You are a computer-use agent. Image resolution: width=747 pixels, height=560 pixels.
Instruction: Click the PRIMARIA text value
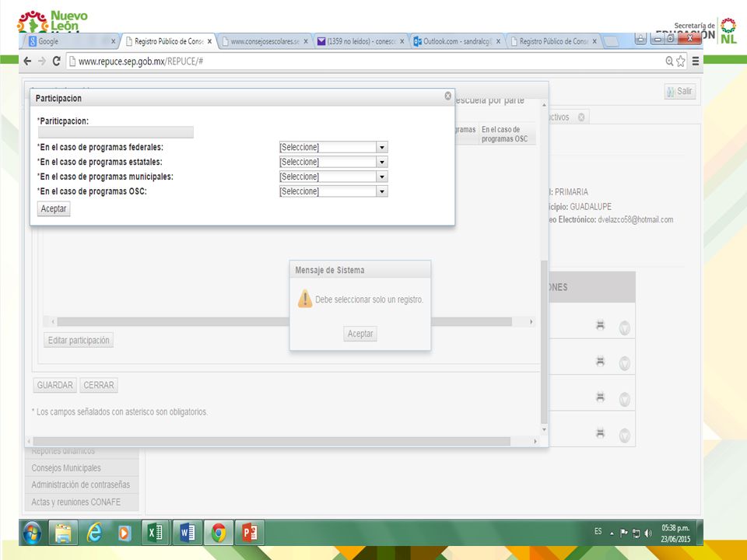tap(571, 192)
